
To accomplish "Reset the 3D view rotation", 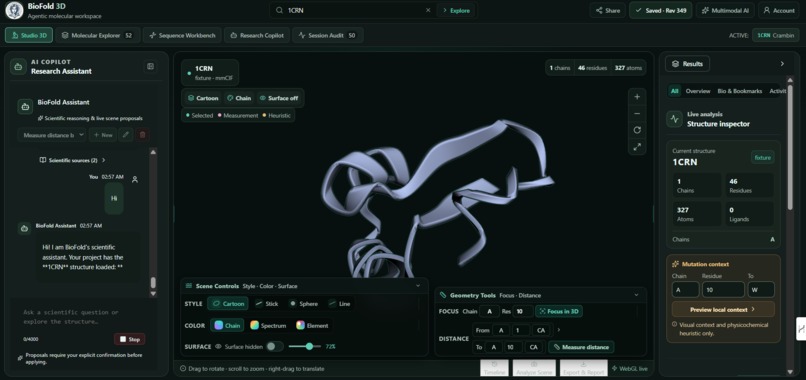I will (x=637, y=130).
